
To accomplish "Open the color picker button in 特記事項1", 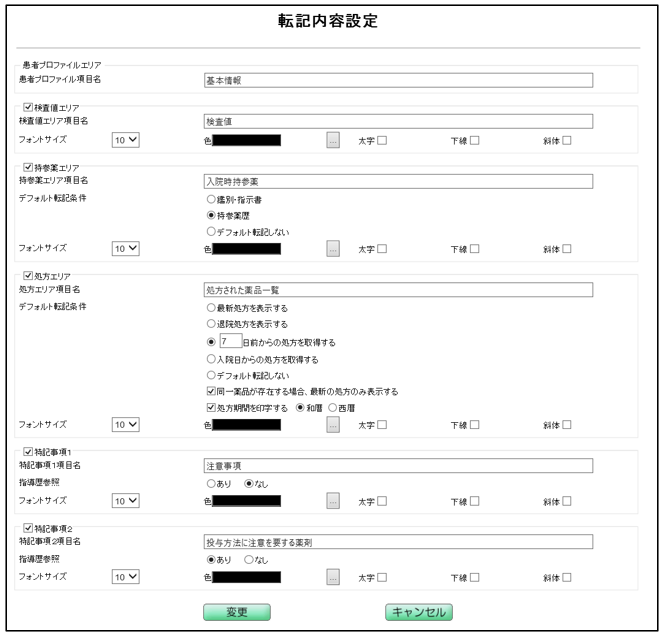I will pyautogui.click(x=335, y=499).
